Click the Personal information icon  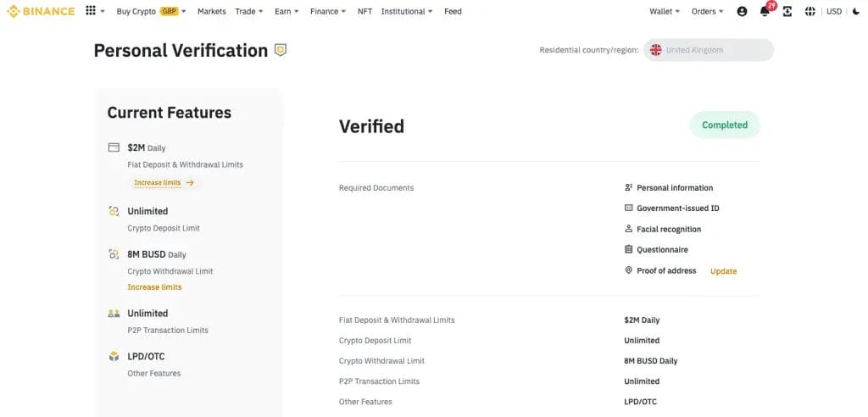click(x=628, y=187)
